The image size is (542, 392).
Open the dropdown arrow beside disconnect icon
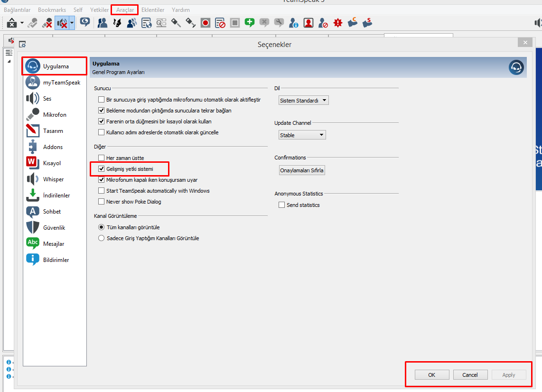(22, 23)
